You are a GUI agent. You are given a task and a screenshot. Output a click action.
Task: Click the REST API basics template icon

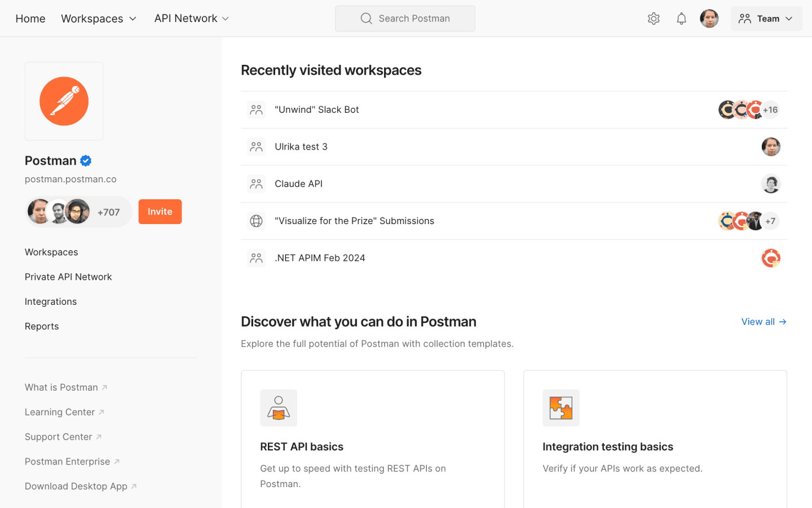coord(279,408)
